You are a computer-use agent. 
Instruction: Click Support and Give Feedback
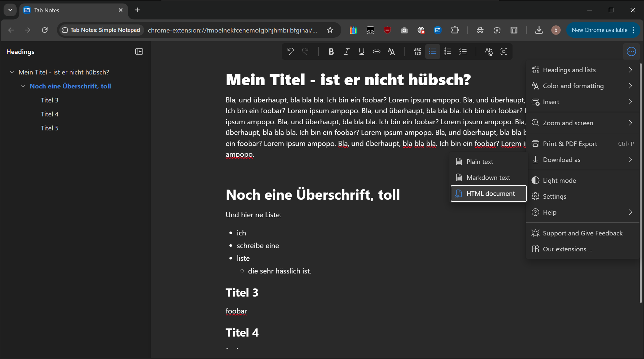(x=582, y=233)
